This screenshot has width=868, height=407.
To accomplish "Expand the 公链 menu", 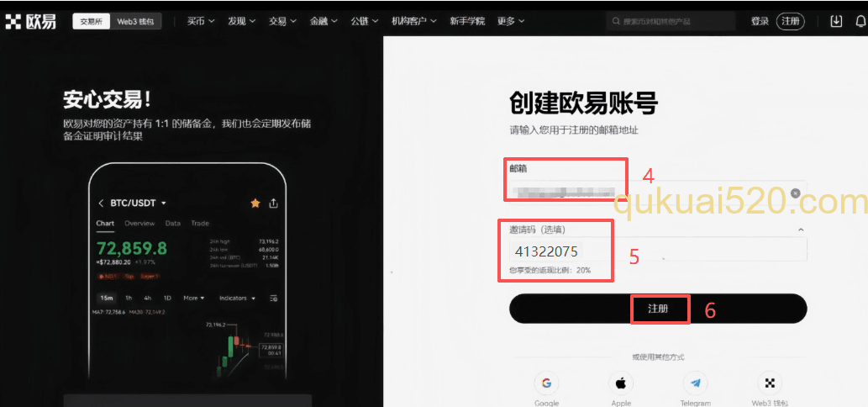I will [x=364, y=22].
